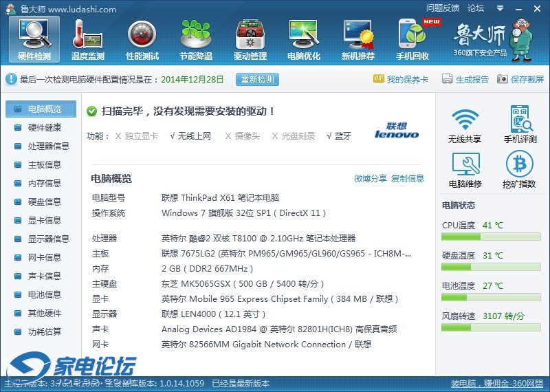Click the VIP 我的保养卡 badge
This screenshot has height=392, width=550.
[379, 78]
